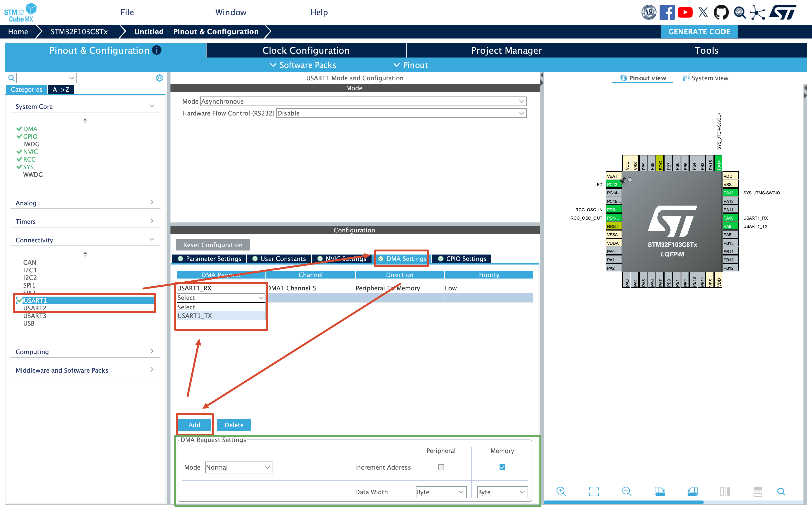Open the Tools tab
Screen dimensions: 812x510
pyautogui.click(x=707, y=50)
